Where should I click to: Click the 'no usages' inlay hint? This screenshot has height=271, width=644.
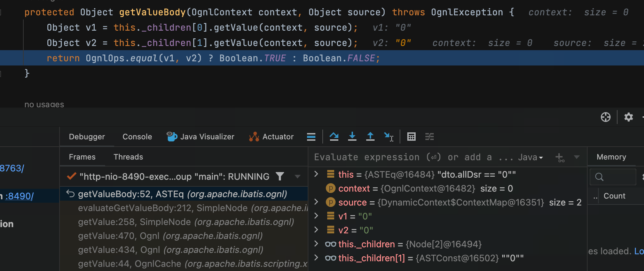(x=44, y=104)
